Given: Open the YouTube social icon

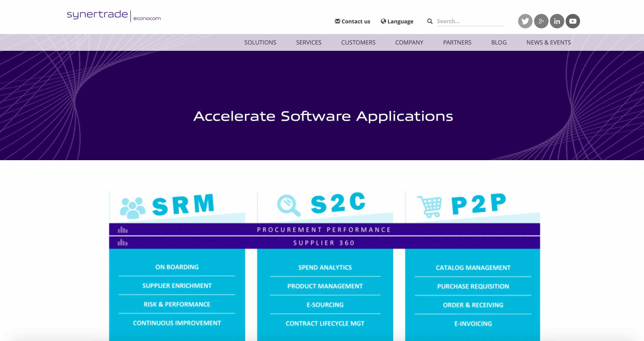Looking at the screenshot, I should (573, 21).
